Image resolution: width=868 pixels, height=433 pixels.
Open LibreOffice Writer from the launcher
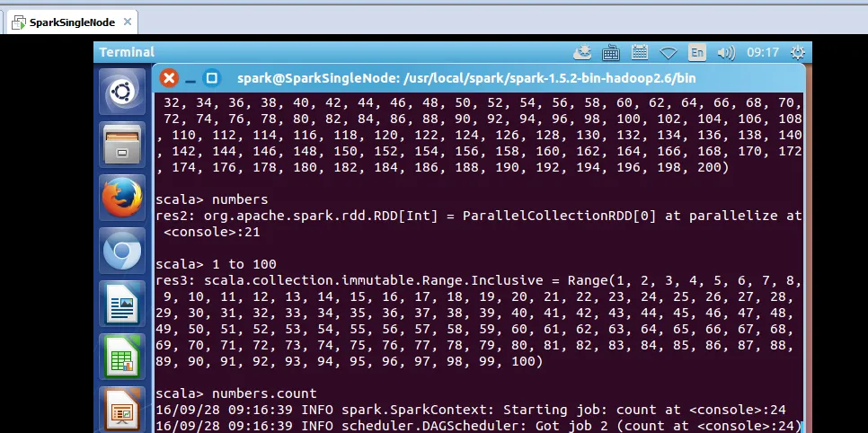(122, 304)
